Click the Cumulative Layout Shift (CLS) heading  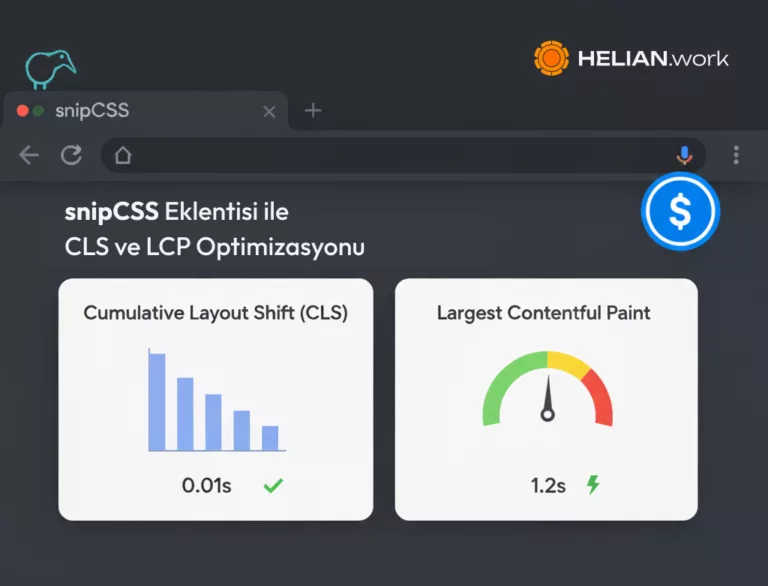215,313
